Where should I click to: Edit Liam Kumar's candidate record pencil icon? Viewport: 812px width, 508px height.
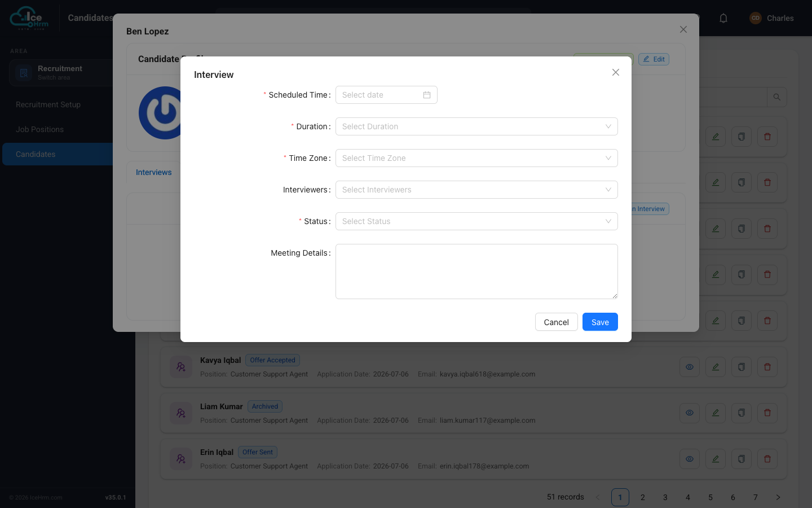(x=716, y=413)
